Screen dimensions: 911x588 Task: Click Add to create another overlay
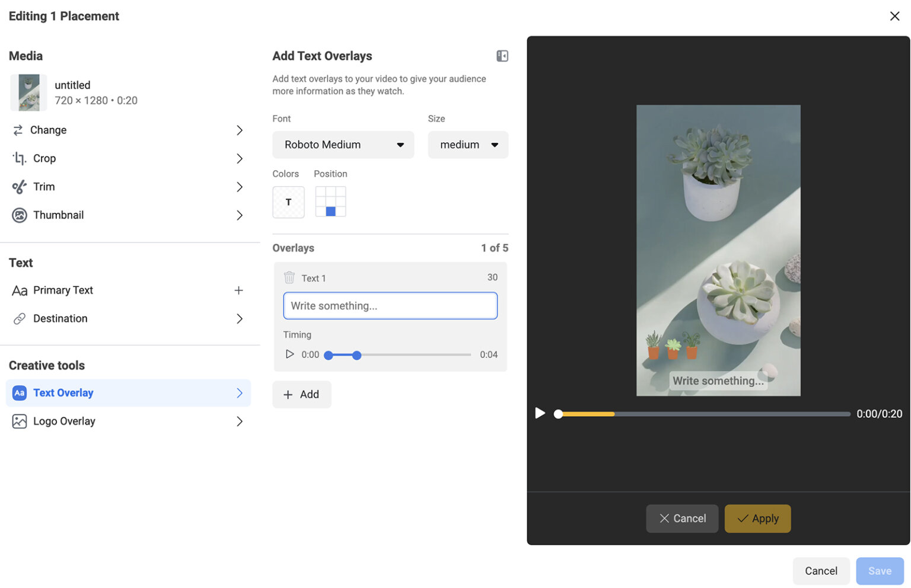pyautogui.click(x=301, y=394)
